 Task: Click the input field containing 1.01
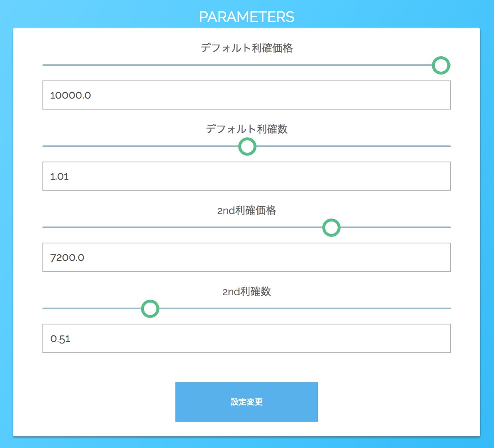[247, 176]
